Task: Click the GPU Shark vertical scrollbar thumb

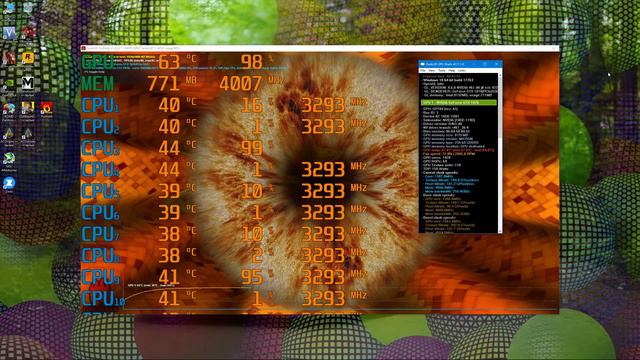Action: click(500, 108)
